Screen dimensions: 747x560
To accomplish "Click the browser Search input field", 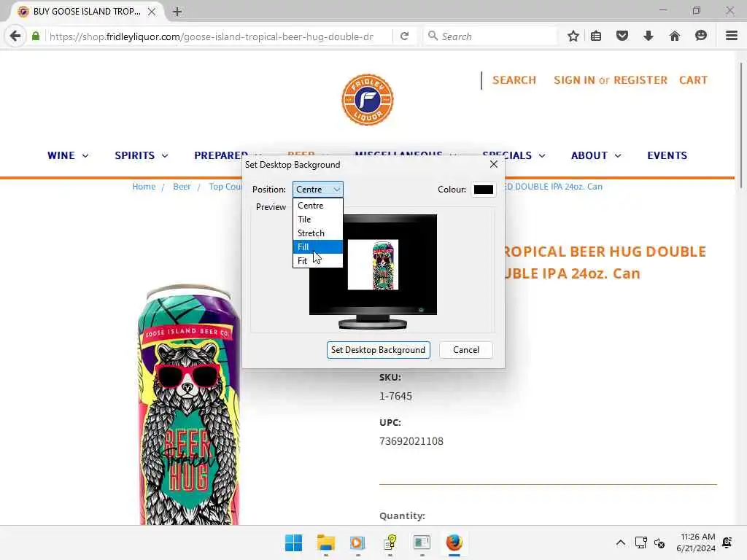I will pyautogui.click(x=490, y=36).
